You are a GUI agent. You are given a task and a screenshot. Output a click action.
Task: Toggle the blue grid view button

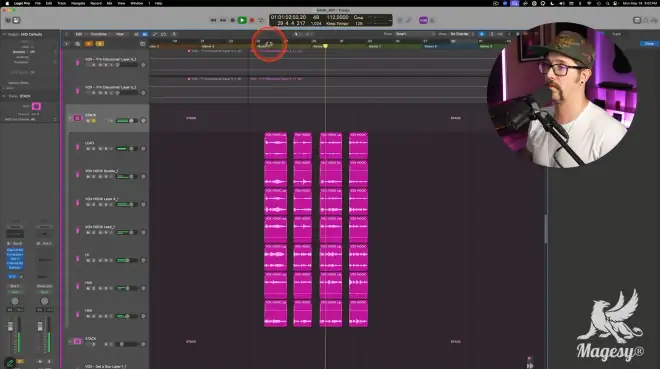145,34
